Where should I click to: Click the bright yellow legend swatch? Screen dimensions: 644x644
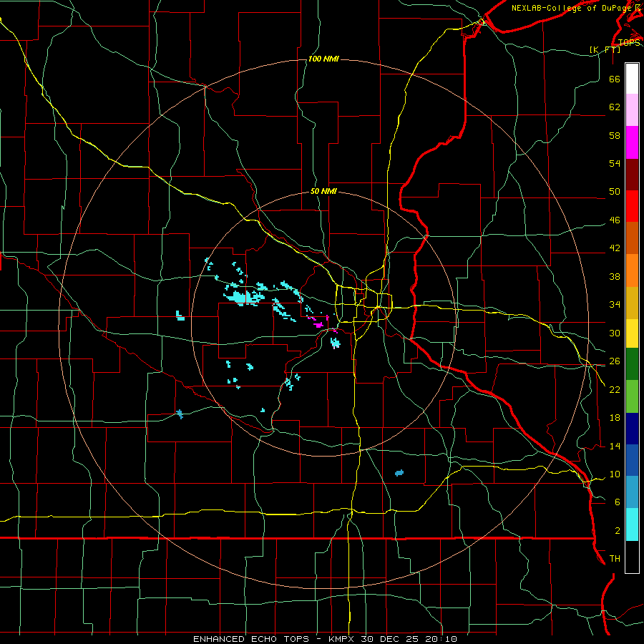tap(632, 333)
